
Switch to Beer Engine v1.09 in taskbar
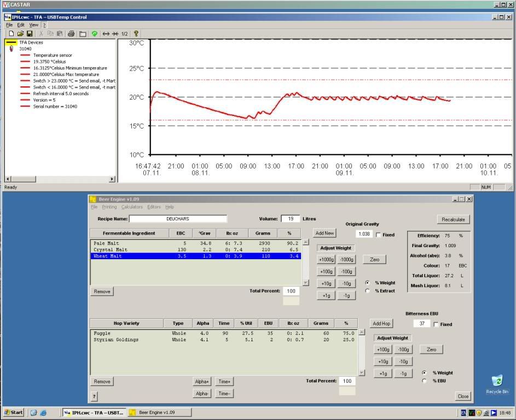click(x=160, y=412)
